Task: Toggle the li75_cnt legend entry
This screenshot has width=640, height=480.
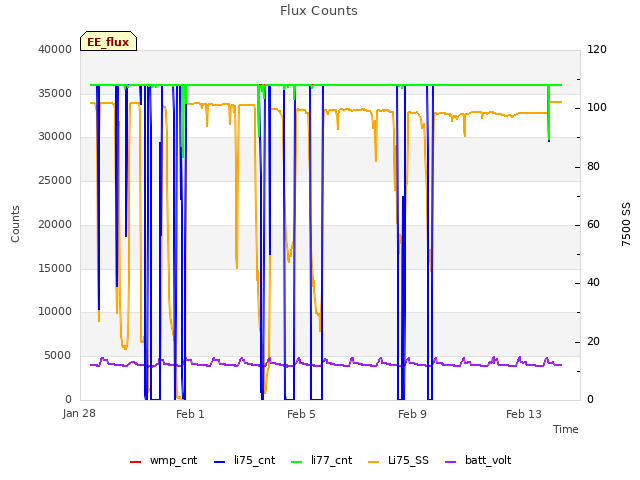Action: (244, 461)
